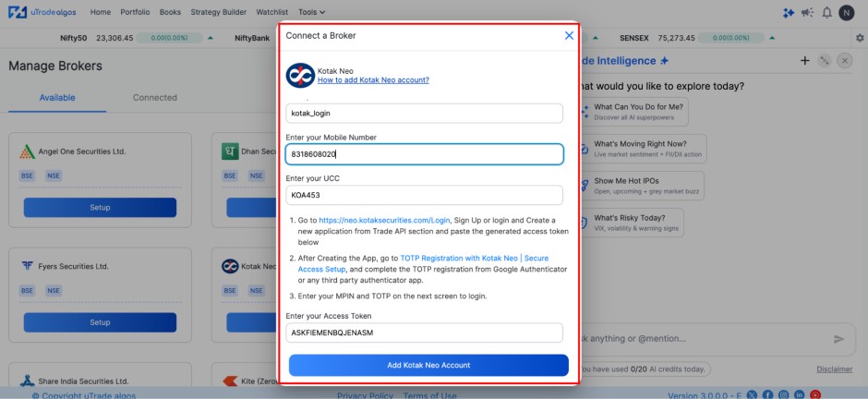Click the kotak_login input field
Screen dimensions: 868x399
pos(424,114)
